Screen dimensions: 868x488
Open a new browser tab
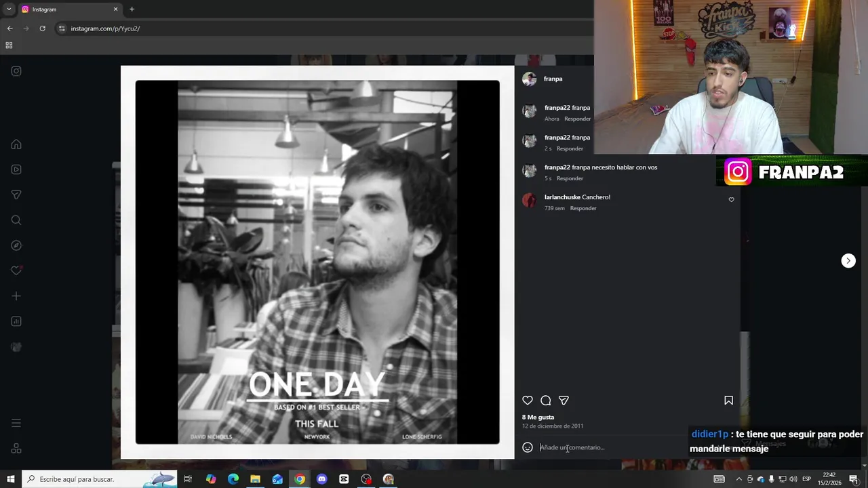(x=132, y=9)
